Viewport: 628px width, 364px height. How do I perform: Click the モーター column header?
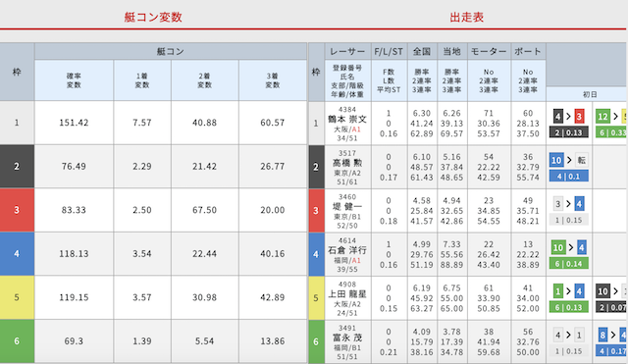pyautogui.click(x=489, y=51)
